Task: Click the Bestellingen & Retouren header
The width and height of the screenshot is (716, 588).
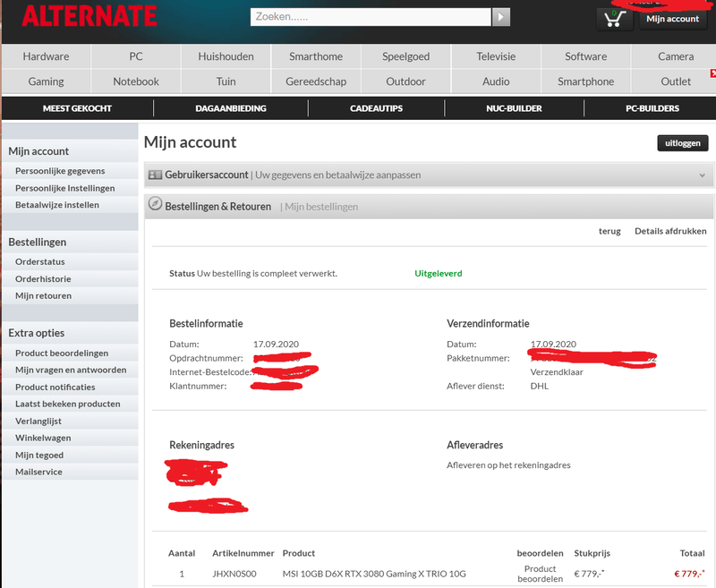Action: (217, 207)
